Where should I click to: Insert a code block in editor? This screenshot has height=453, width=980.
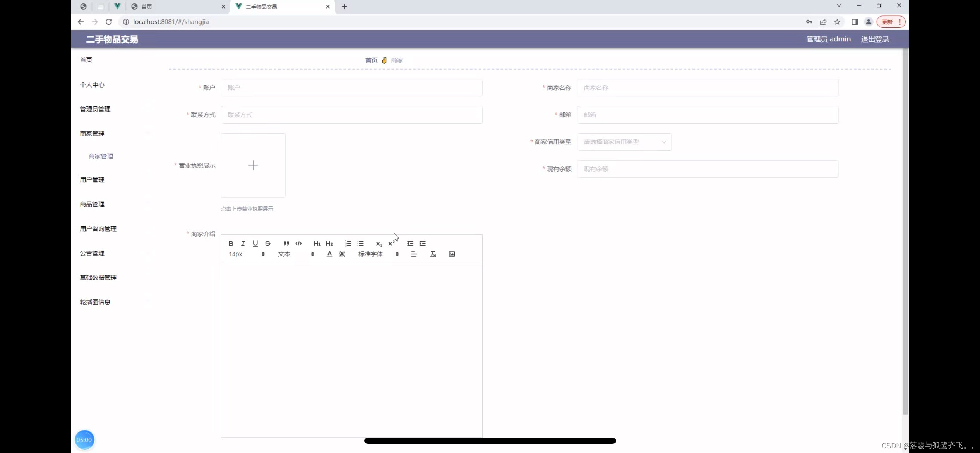(x=298, y=244)
